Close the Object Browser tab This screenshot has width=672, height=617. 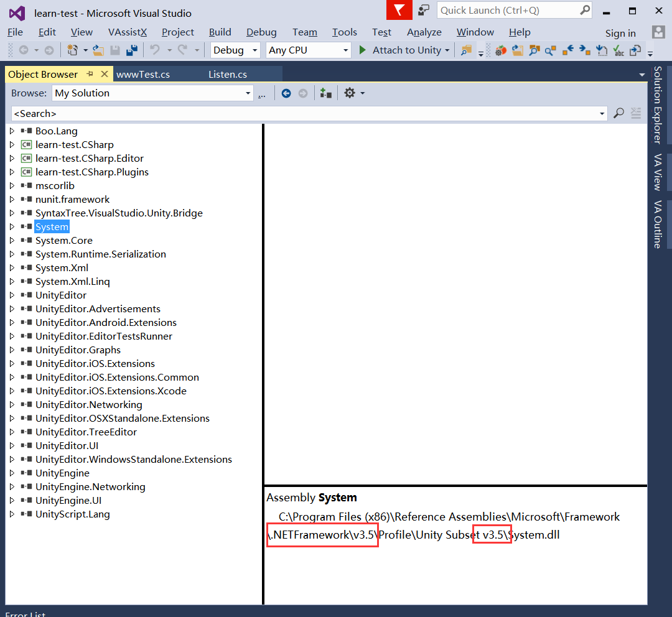coord(104,74)
